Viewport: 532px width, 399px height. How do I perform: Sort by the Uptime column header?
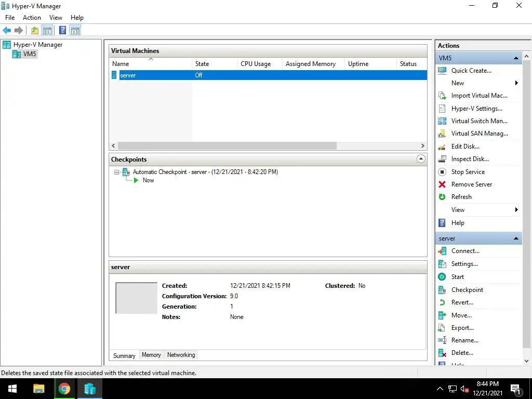(x=370, y=64)
